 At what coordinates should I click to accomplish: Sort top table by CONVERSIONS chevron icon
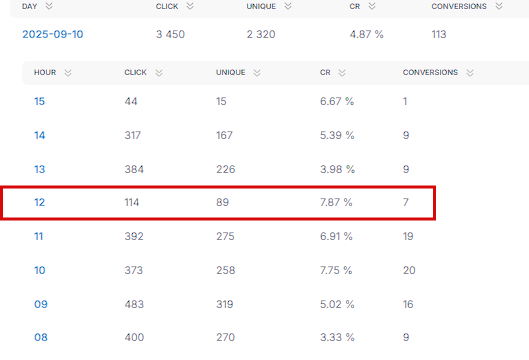click(x=499, y=6)
